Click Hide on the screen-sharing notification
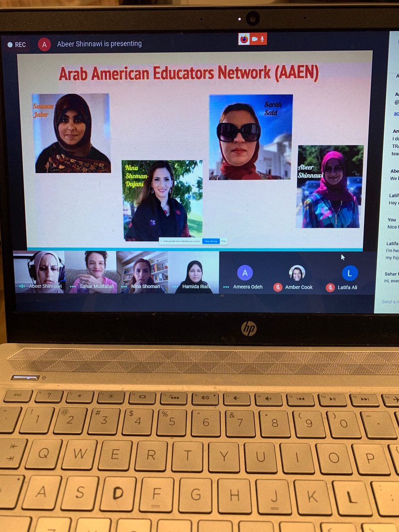The width and height of the screenshot is (399, 532). (223, 241)
